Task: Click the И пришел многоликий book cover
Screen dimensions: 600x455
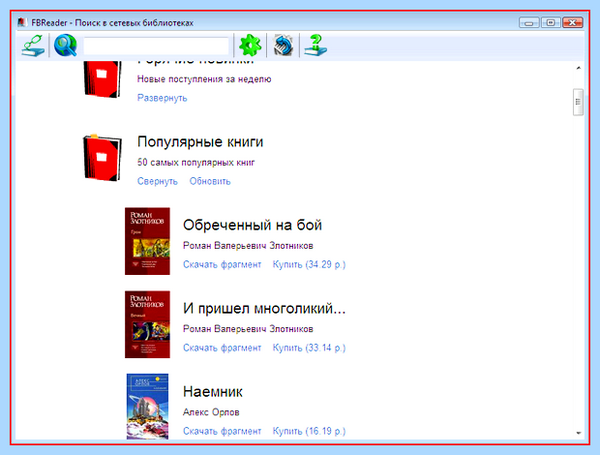Action: (x=147, y=325)
